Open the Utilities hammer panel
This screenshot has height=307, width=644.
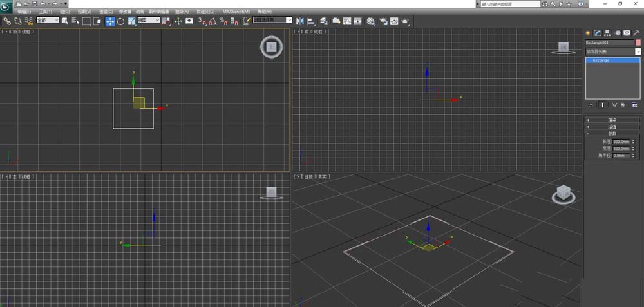point(636,32)
